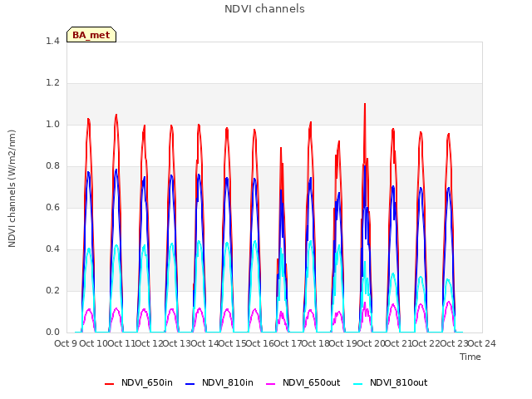Click the BA_met label badge
The height and width of the screenshot is (399, 532).
[91, 35]
